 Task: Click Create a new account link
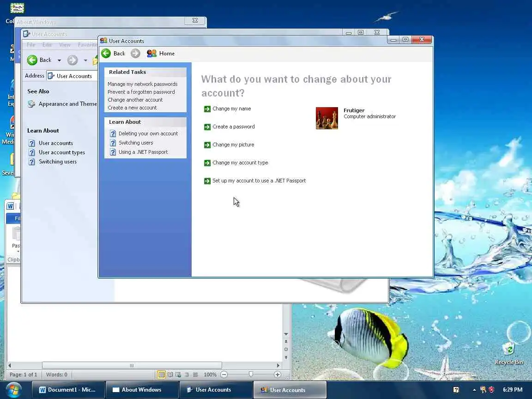[x=132, y=108]
